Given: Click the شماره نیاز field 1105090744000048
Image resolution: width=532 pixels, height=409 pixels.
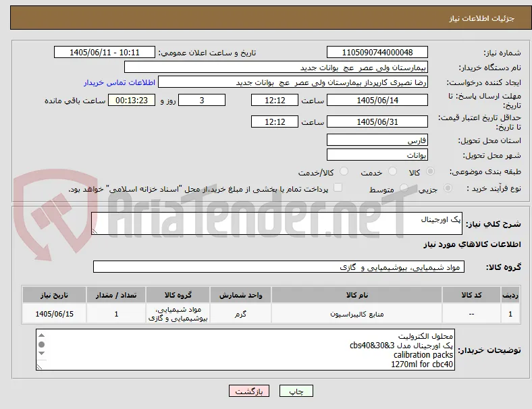Looking at the screenshot, I should 377,53.
